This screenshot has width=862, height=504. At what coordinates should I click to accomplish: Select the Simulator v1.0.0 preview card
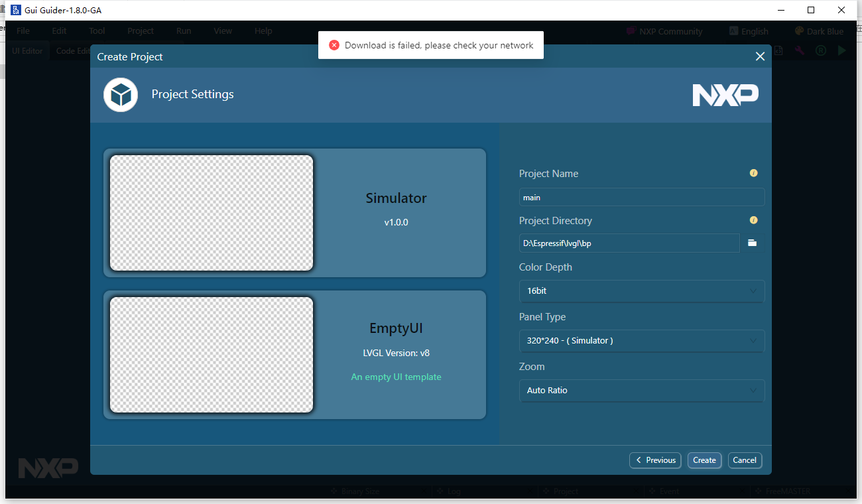coord(294,213)
